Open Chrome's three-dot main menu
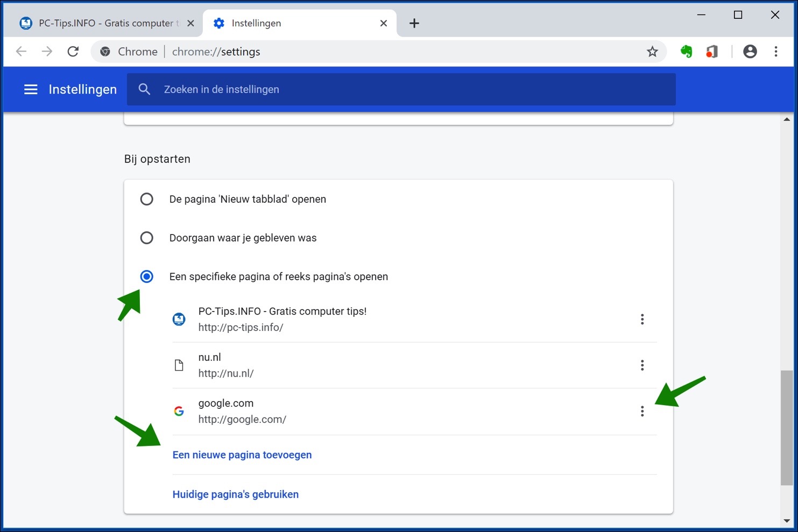This screenshot has width=798, height=532. 776,52
